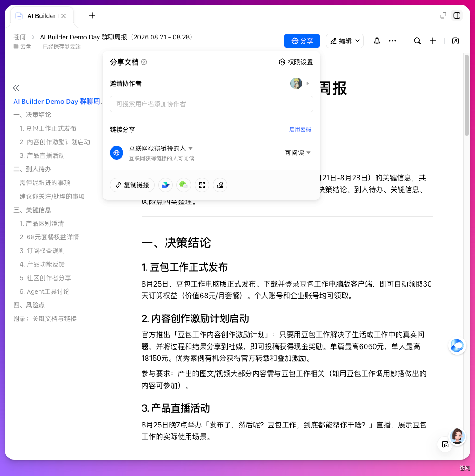Click heading 1. 豆包工作正式发布 in document body

(x=184, y=267)
